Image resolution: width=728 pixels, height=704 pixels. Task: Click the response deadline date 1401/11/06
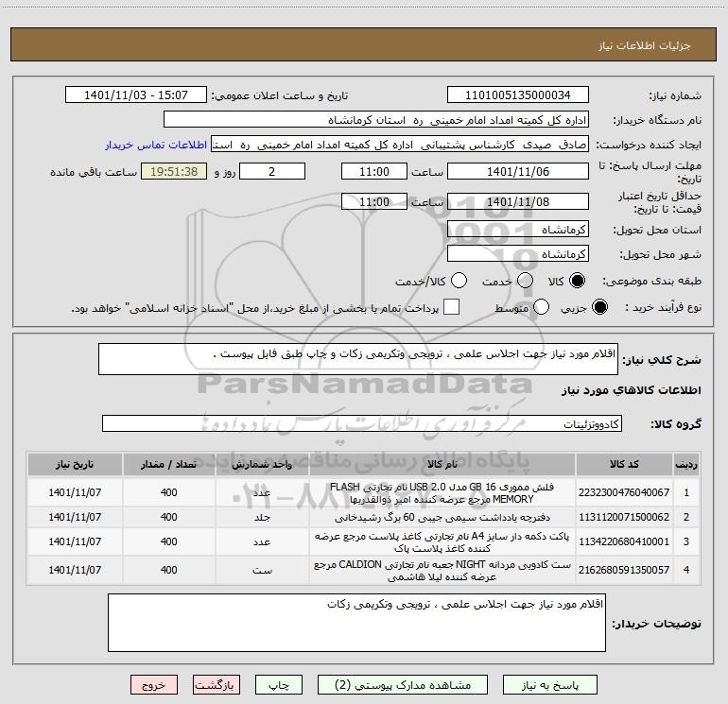pyautogui.click(x=518, y=171)
